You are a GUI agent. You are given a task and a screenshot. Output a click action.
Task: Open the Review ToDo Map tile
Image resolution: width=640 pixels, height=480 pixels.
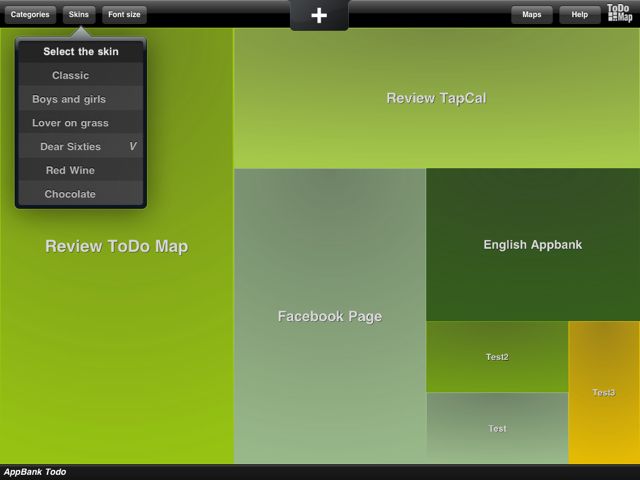pos(117,246)
